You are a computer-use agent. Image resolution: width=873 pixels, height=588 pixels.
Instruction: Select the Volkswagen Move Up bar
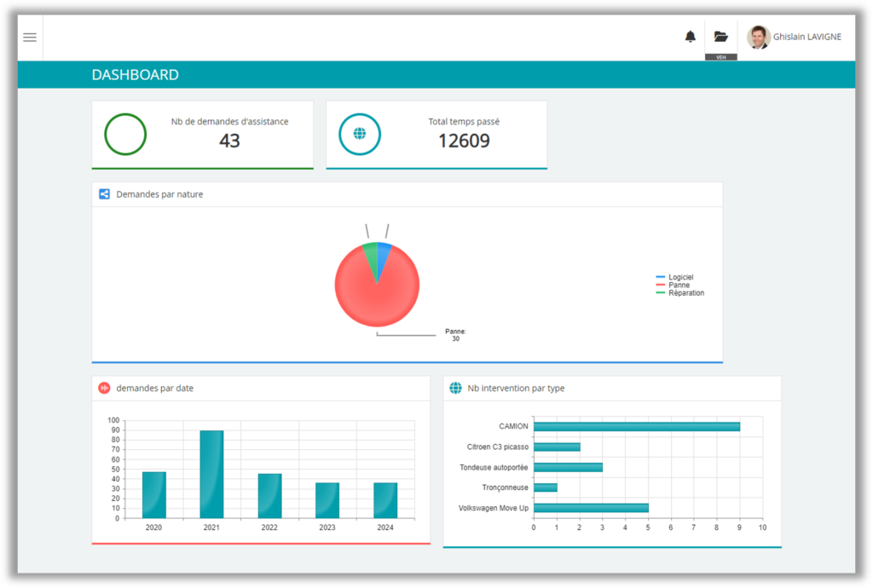(x=591, y=508)
